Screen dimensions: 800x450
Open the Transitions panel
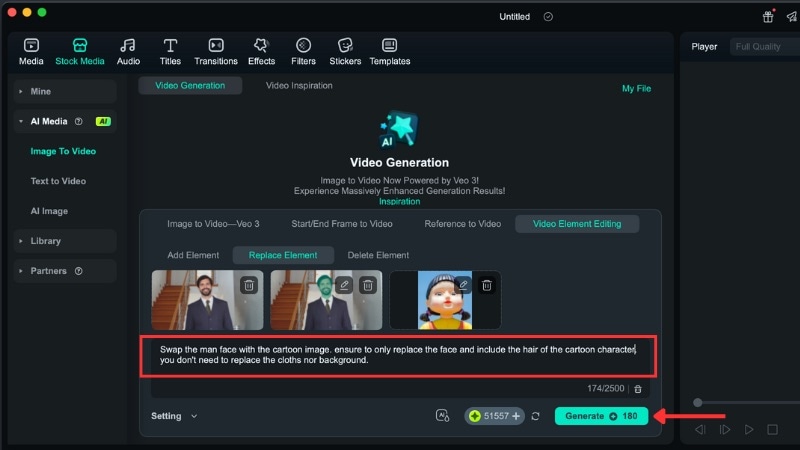click(216, 52)
